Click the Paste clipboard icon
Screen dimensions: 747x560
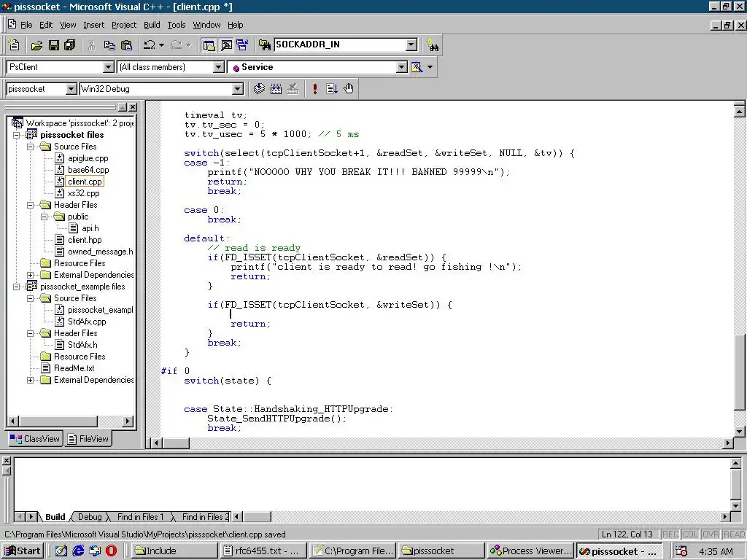pyautogui.click(x=127, y=45)
